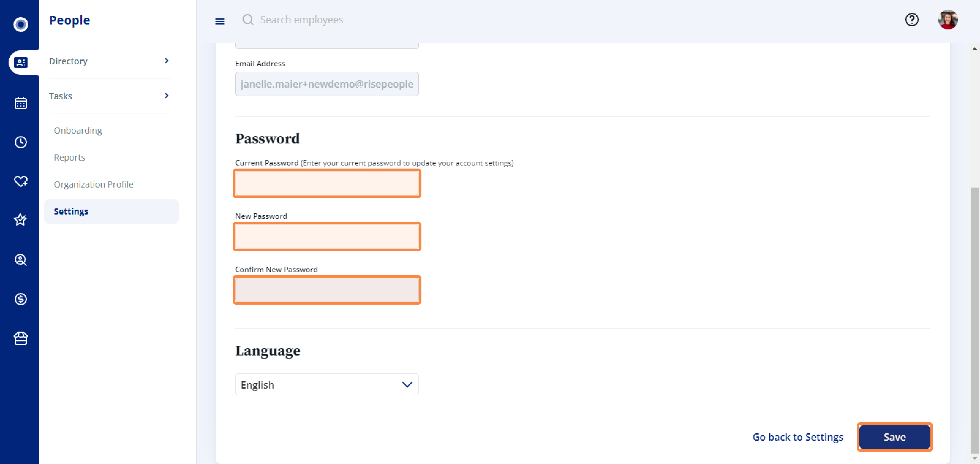Open the dollar payroll icon
The width and height of the screenshot is (980, 464).
21,299
